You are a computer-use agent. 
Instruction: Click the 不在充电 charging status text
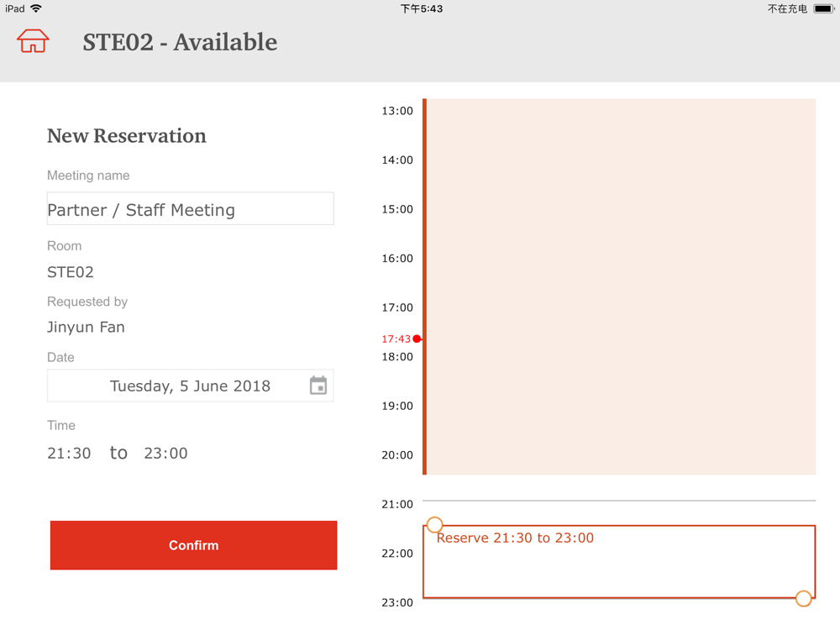787,8
